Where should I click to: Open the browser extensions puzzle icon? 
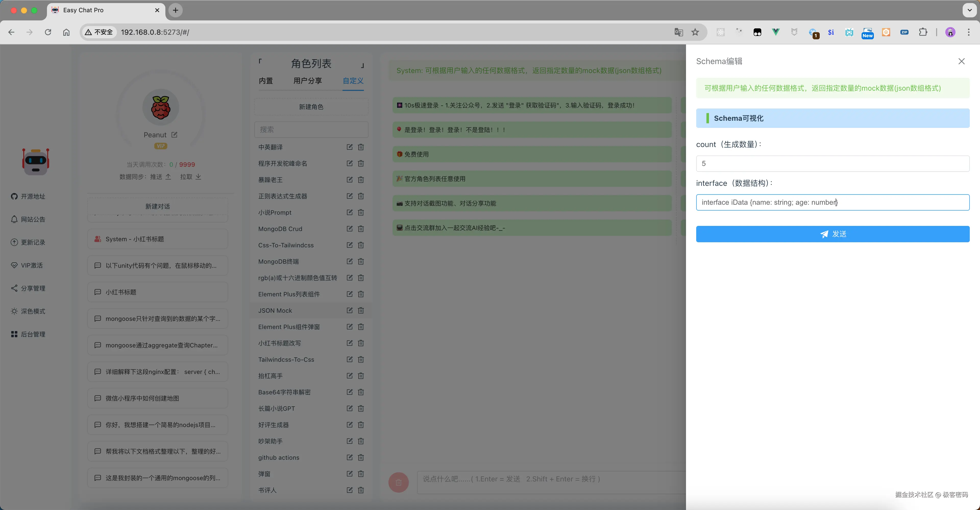coord(923,32)
